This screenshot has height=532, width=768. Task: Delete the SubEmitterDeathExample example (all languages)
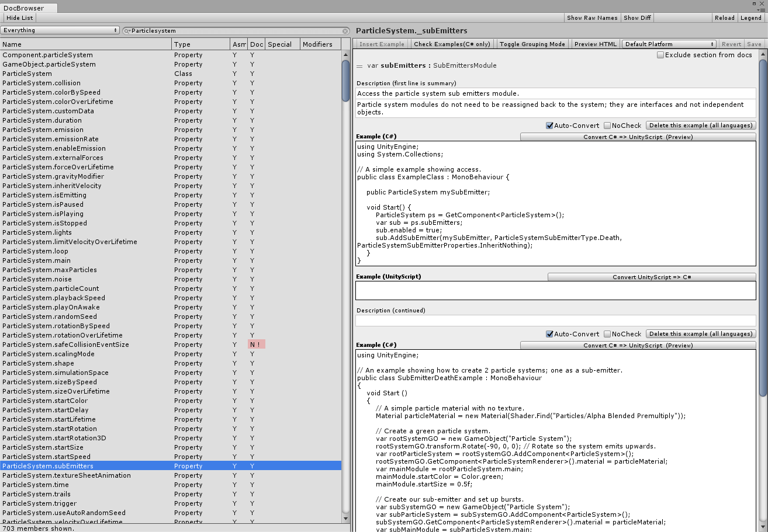[701, 334]
